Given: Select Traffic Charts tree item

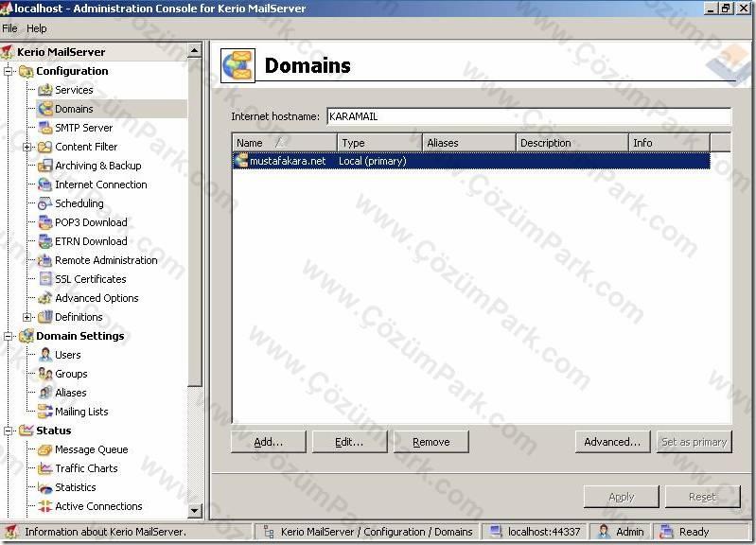Looking at the screenshot, I should [x=86, y=468].
